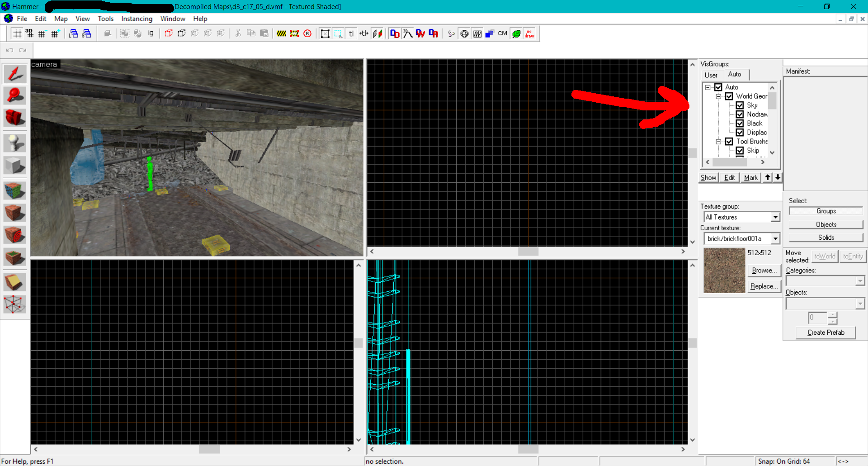Screen dimensions: 868x466
Task: Uncheck the Black visgroup checkbox
Action: tap(740, 124)
